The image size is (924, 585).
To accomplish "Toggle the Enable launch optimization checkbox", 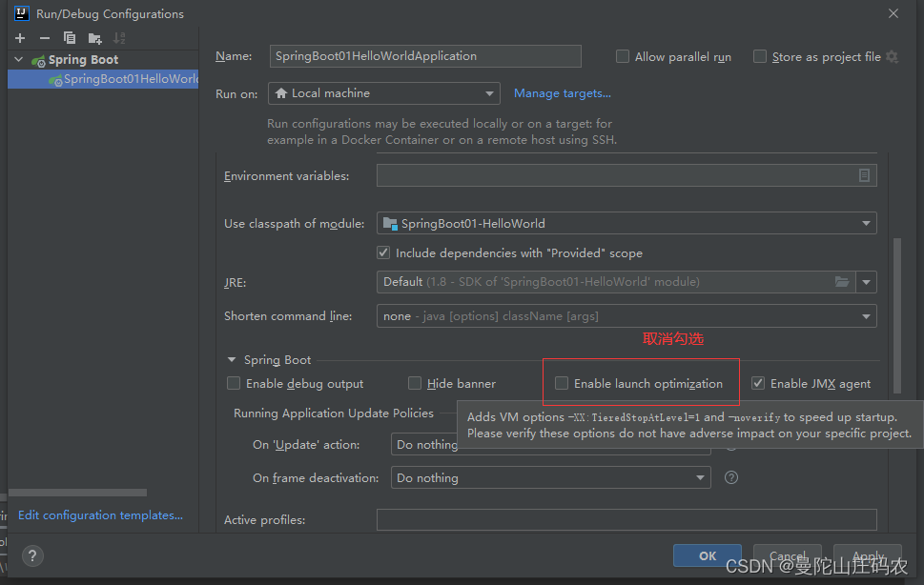I will [563, 384].
